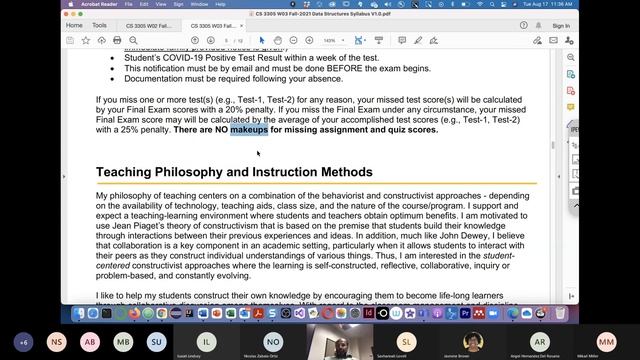Click the Fill and Sign pen icon at right
The image size is (640, 360).
pyautogui.click(x=538, y=40)
